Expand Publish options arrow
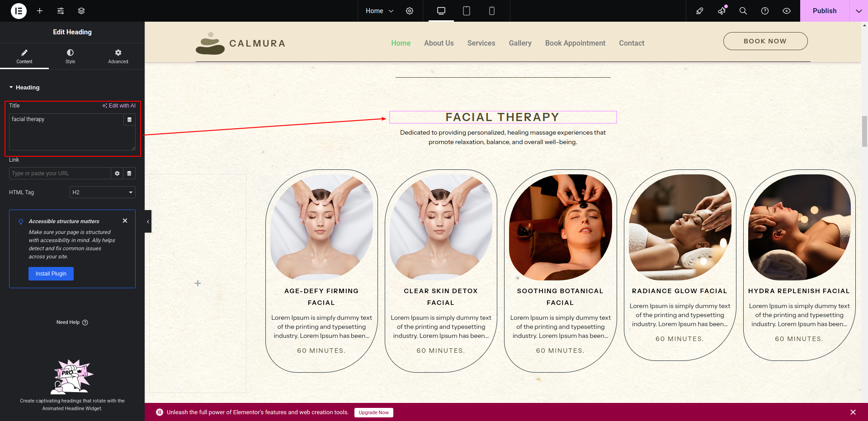This screenshot has height=421, width=868. pos(859,11)
